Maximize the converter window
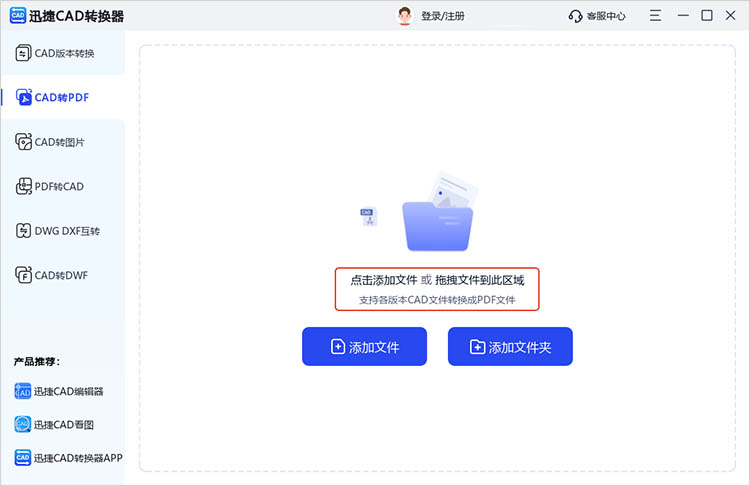This screenshot has height=486, width=750. 706,16
